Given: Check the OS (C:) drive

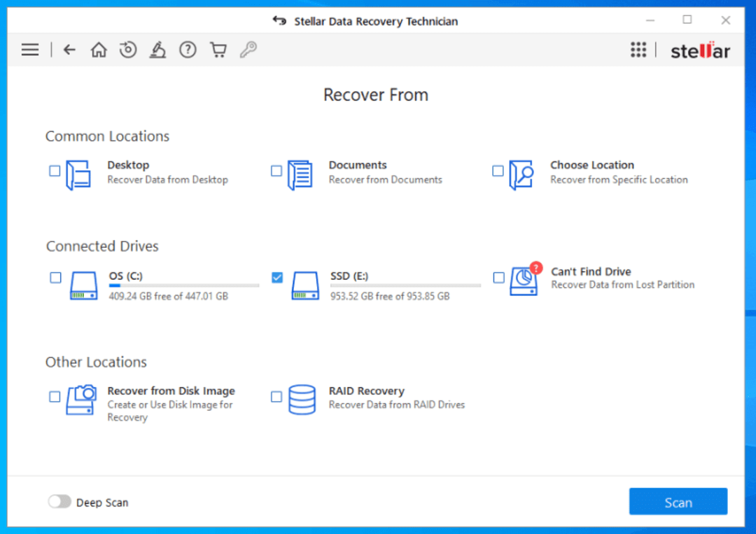Looking at the screenshot, I should click(55, 278).
